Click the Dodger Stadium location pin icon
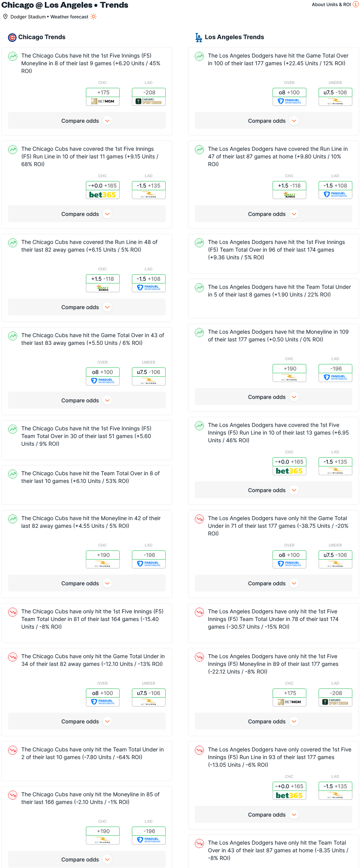 [x=5, y=17]
